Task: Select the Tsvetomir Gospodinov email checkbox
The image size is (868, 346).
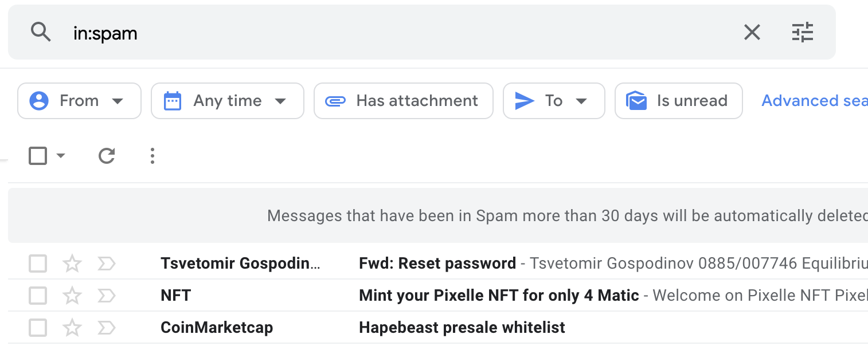Action: pyautogui.click(x=38, y=264)
